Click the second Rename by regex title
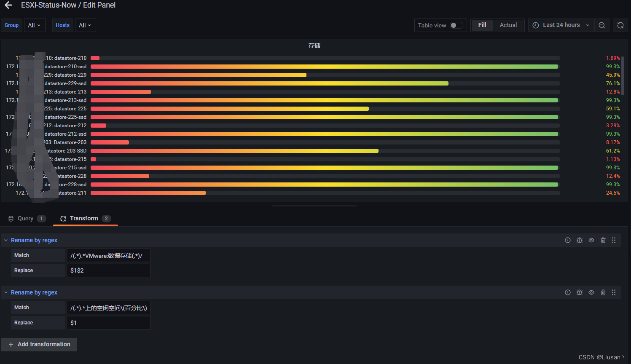This screenshot has width=631, height=364. coord(34,292)
